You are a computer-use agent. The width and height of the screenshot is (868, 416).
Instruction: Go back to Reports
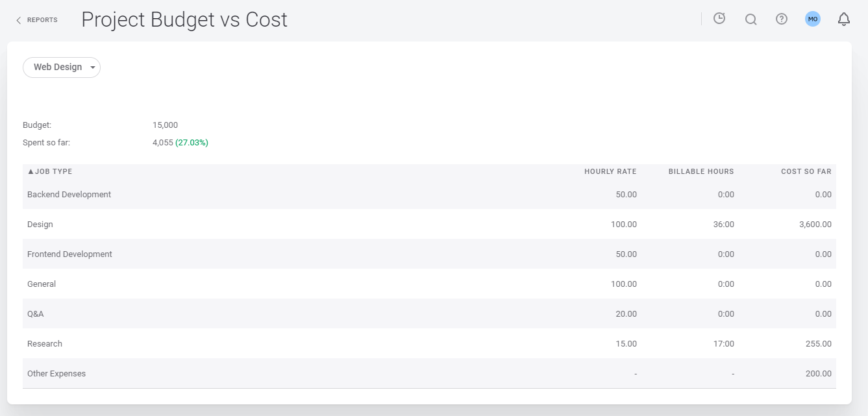tap(42, 20)
